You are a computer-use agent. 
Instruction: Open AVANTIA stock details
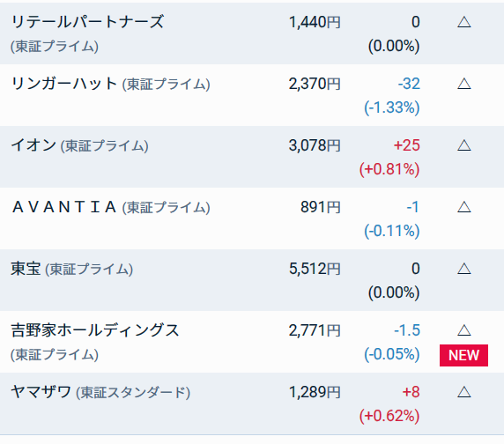pyautogui.click(x=64, y=207)
